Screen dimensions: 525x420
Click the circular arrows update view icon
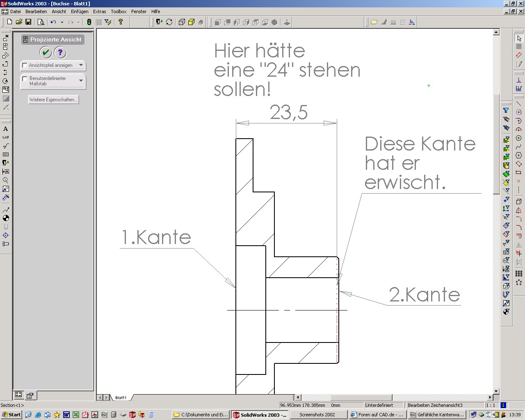point(169,22)
